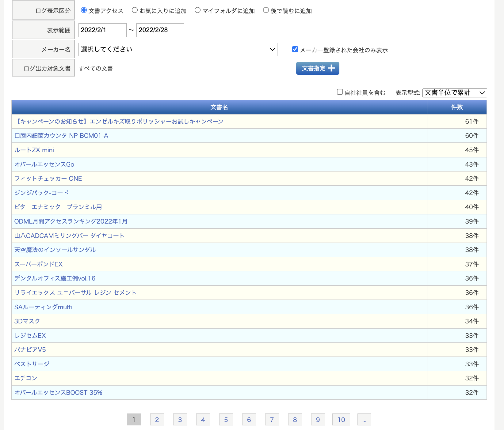Open エチコン document link
Screen dimensions: 504x430
pyautogui.click(x=26, y=378)
